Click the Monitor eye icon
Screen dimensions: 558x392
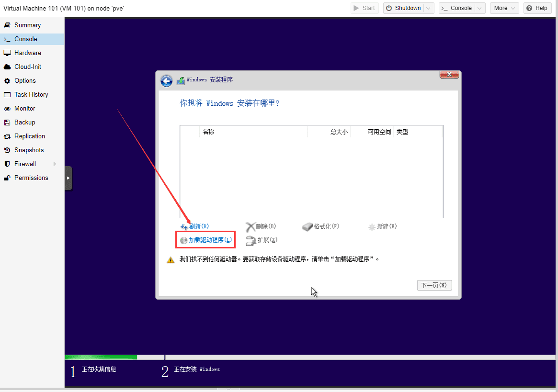tap(7, 109)
